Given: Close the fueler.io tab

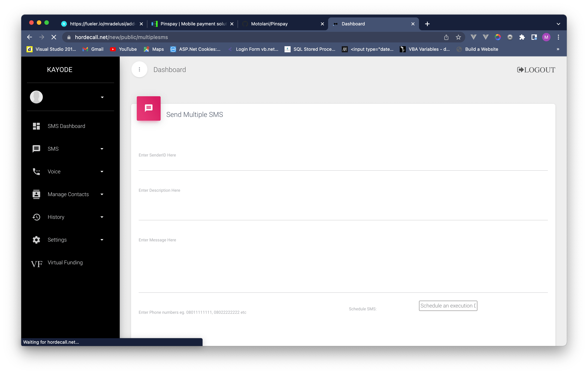Looking at the screenshot, I should point(141,24).
